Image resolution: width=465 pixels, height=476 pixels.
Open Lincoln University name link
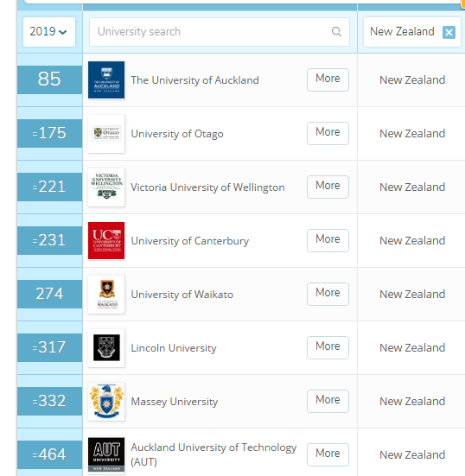click(x=174, y=348)
